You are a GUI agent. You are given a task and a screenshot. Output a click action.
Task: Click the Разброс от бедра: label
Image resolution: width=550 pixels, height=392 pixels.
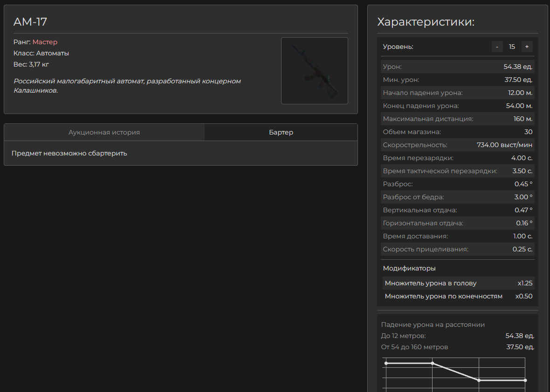(x=413, y=197)
